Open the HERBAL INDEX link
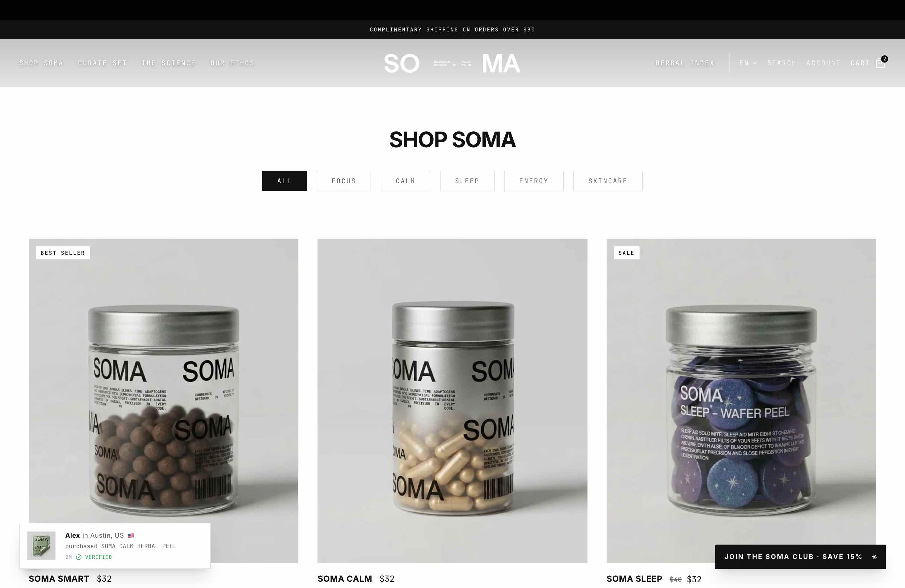Screen dimensions: 905x588 (685, 63)
